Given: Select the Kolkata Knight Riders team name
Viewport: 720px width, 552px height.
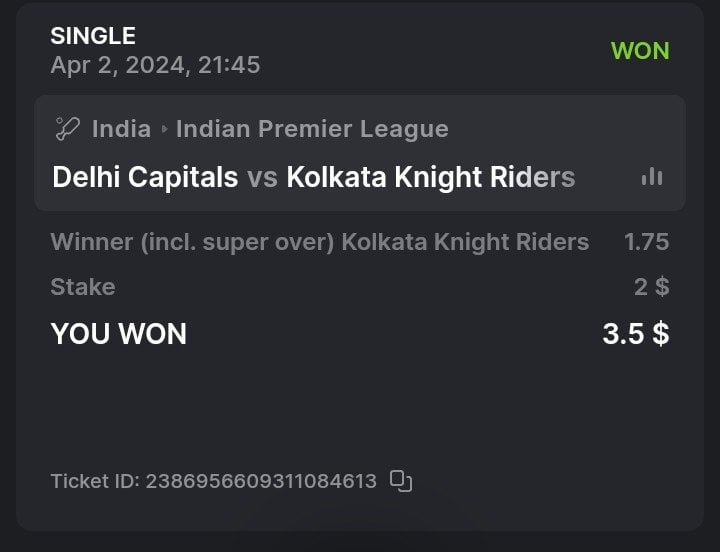Looking at the screenshot, I should (x=430, y=178).
